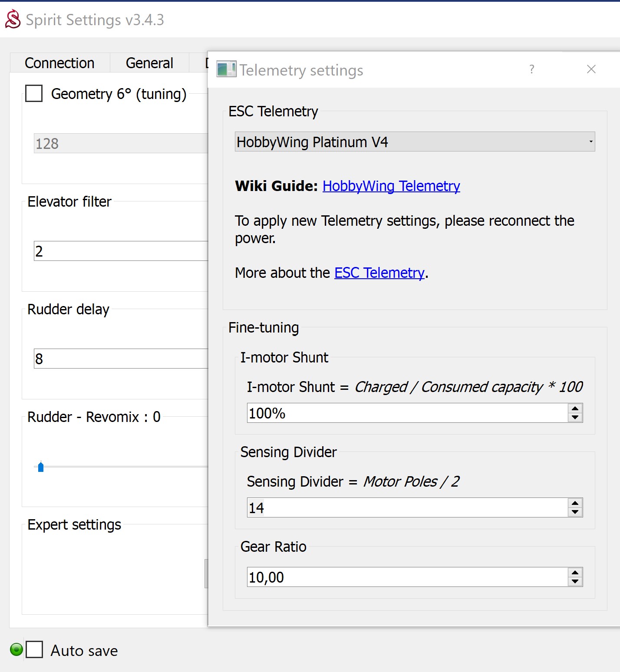This screenshot has width=620, height=672.
Task: Enable the Geometry 6° (tuning) checkbox
Action: [34, 93]
